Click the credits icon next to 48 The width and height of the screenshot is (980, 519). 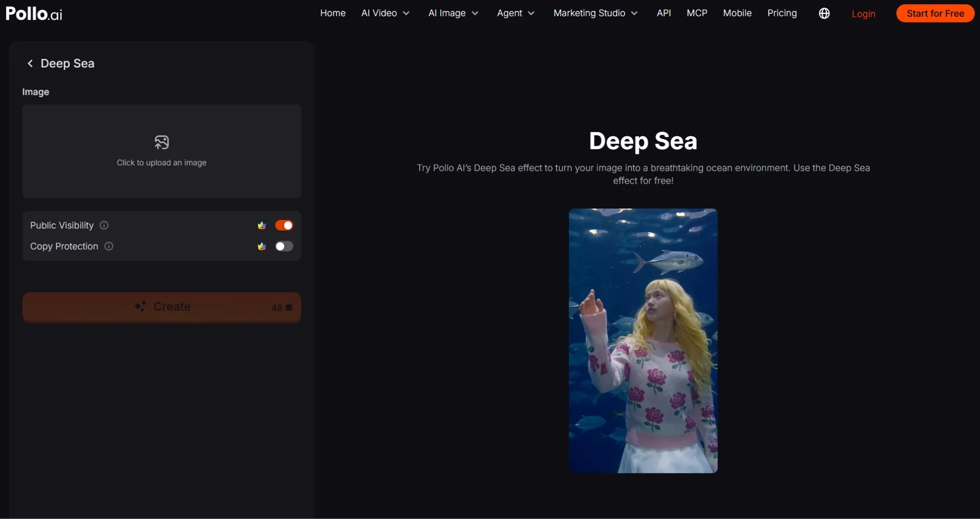(x=289, y=308)
